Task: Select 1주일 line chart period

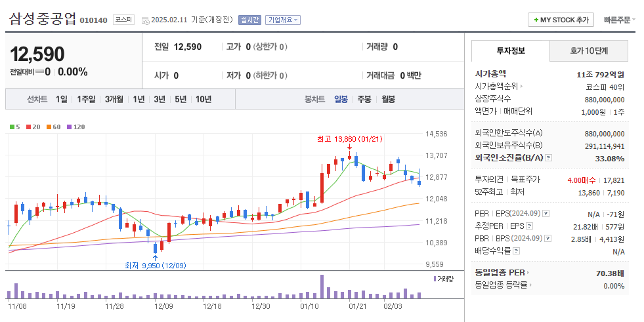Action: 86,99
